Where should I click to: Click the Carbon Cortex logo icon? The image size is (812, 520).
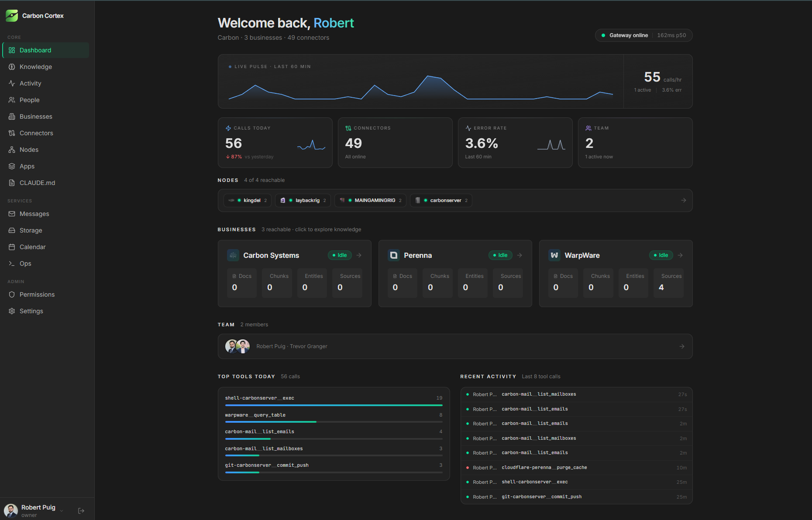pos(12,16)
